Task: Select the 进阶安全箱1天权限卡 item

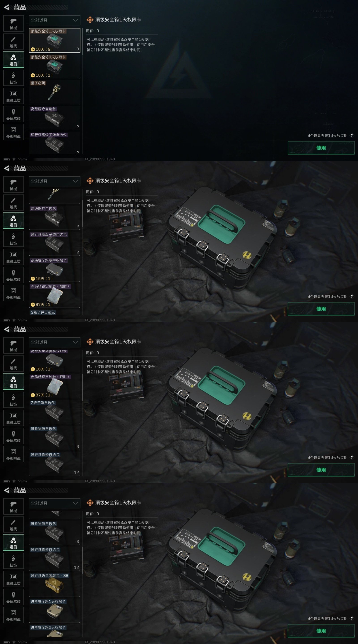Action: [x=55, y=610]
